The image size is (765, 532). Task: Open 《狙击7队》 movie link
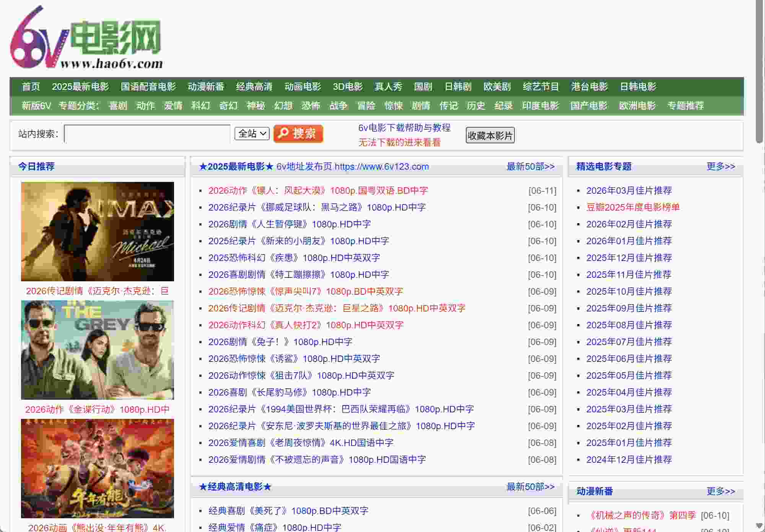[x=301, y=375]
